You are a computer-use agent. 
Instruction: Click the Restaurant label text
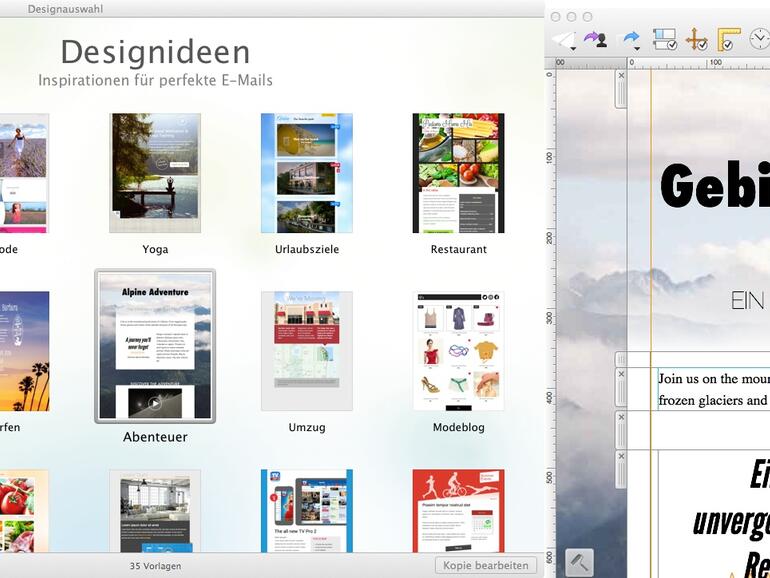coord(459,249)
